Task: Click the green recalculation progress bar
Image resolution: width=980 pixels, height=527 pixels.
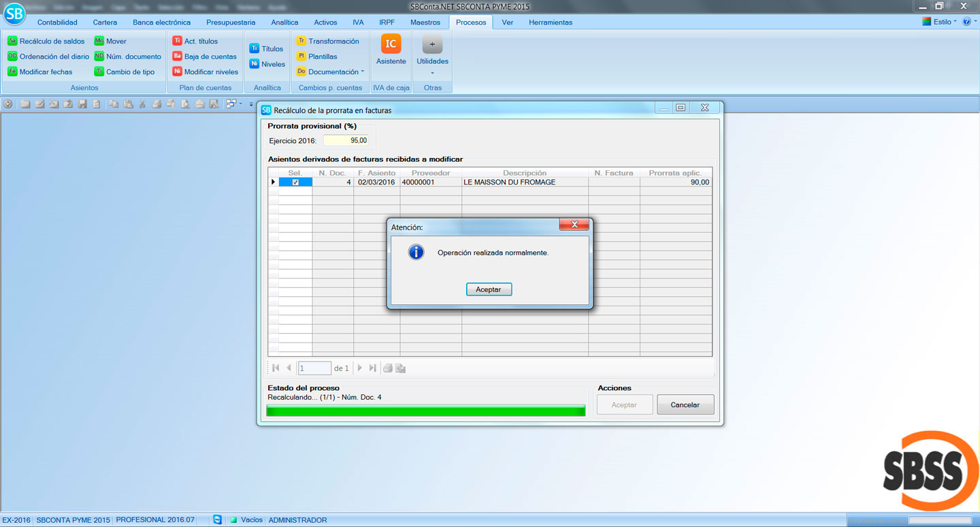Action: (x=425, y=411)
